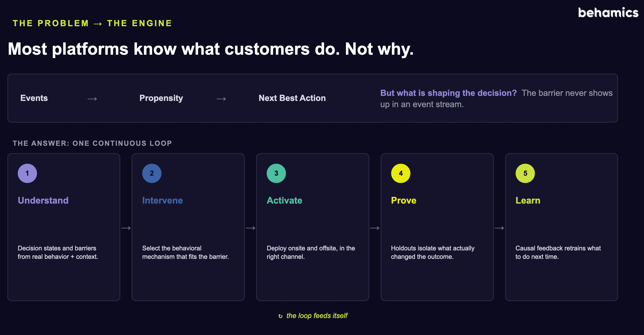
Task: Click the behamics logo
Action: (608, 13)
